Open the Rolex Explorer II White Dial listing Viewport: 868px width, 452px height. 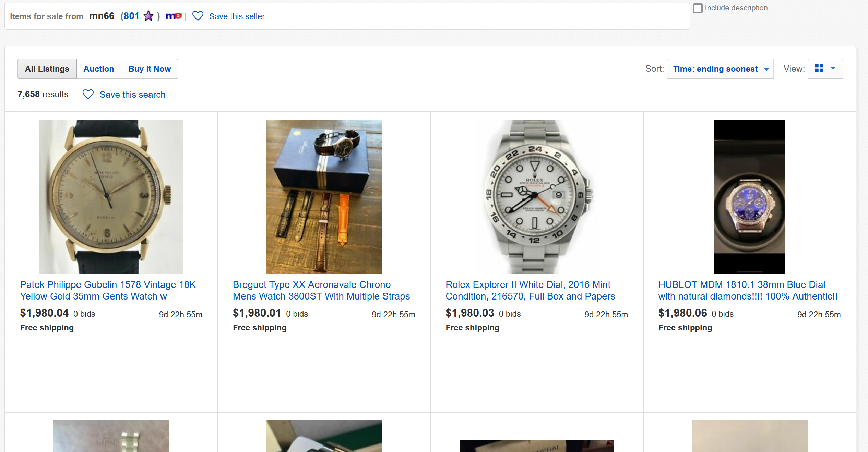[x=530, y=290]
